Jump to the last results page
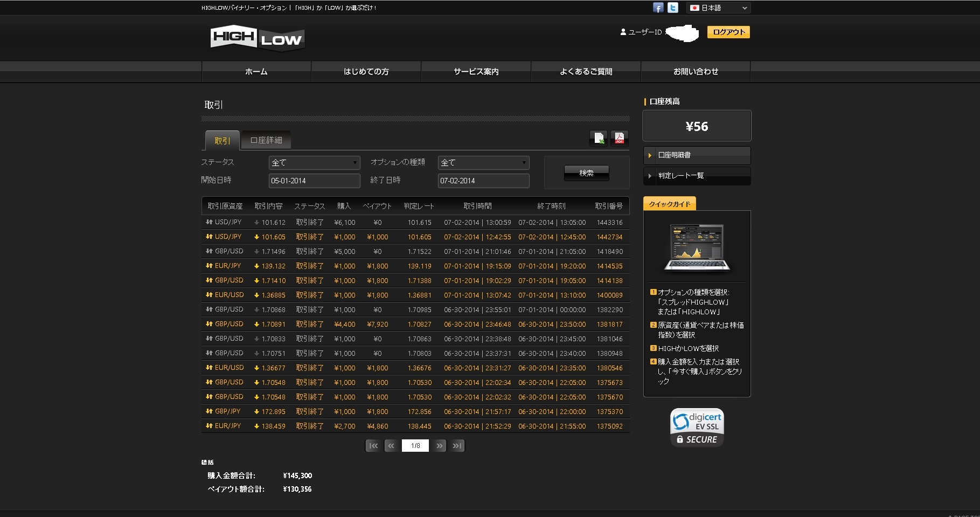 [457, 446]
